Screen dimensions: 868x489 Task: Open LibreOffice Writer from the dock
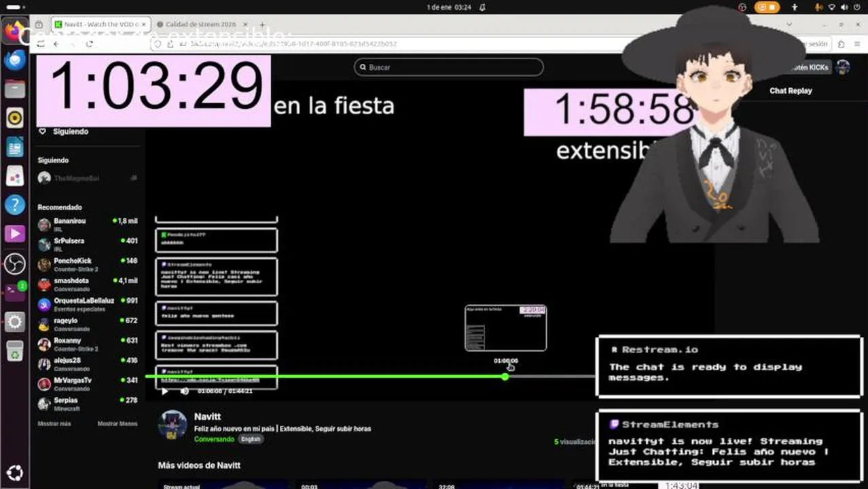(15, 147)
